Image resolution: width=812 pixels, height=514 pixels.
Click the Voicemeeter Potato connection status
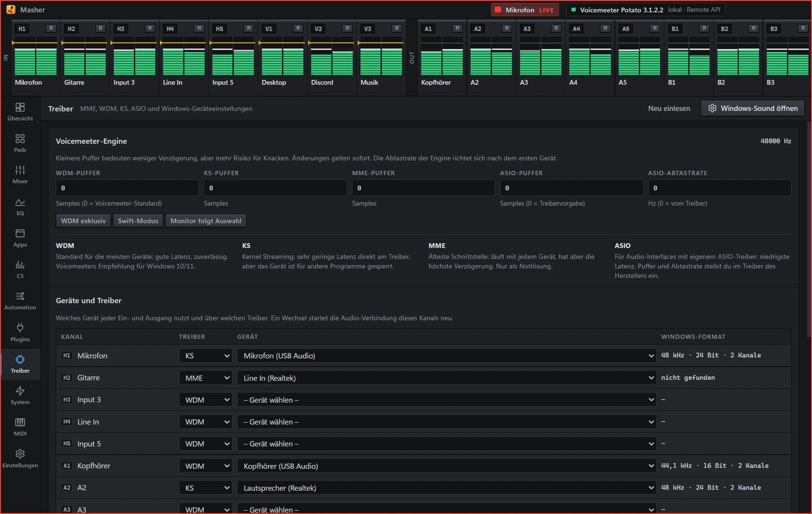[646, 10]
